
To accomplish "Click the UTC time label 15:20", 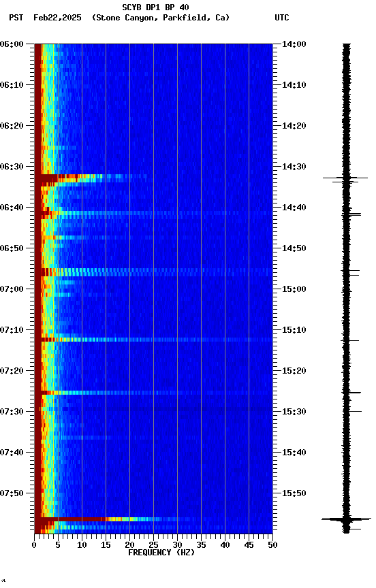I will (x=294, y=371).
